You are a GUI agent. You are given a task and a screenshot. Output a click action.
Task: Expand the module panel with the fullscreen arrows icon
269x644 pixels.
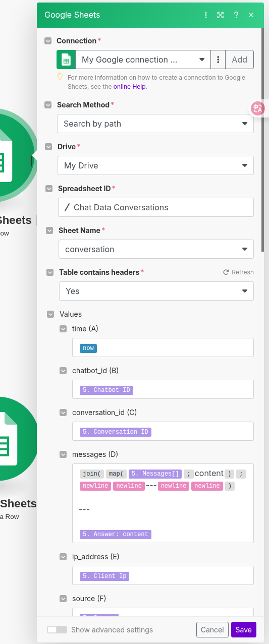[221, 15]
